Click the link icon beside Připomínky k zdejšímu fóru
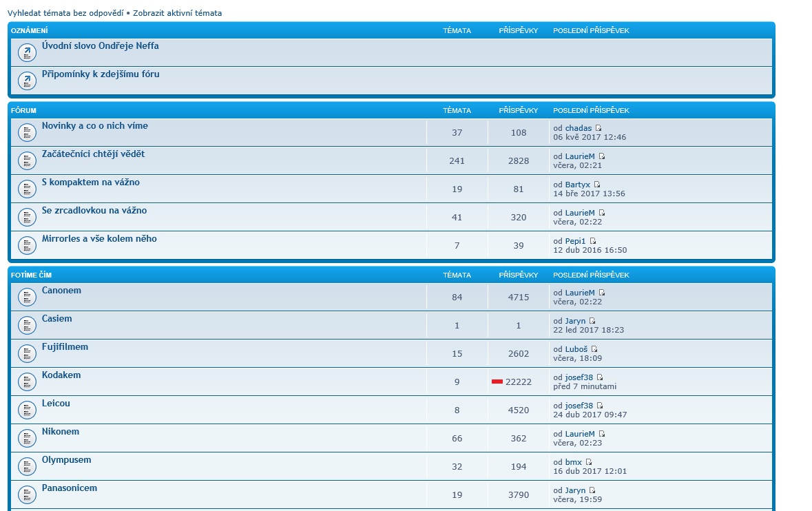 coord(27,81)
